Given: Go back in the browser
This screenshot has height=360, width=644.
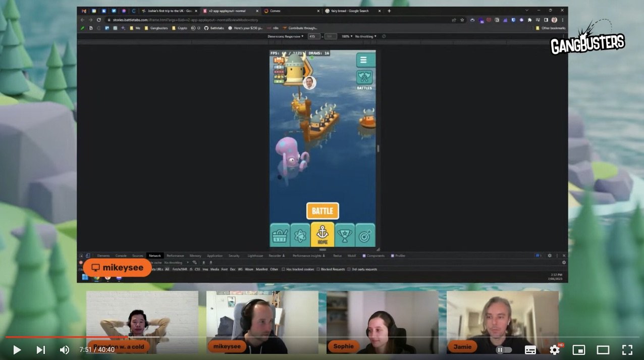Looking at the screenshot, I should (82, 20).
